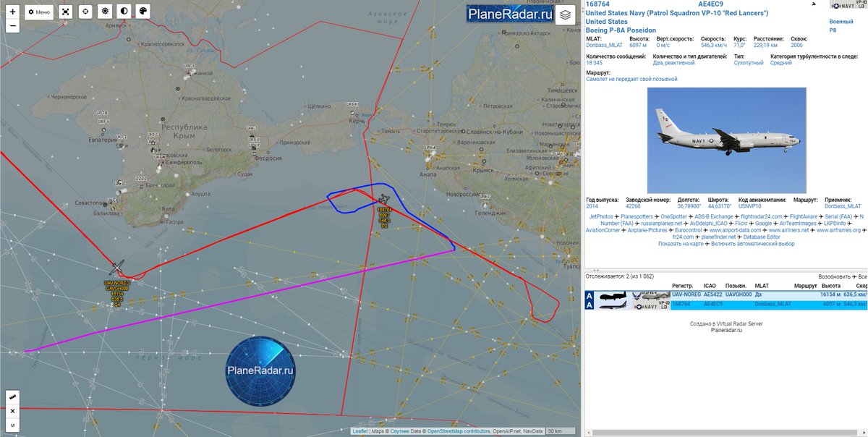Open the flightradar24.com link
868x437 pixels.
tap(760, 216)
